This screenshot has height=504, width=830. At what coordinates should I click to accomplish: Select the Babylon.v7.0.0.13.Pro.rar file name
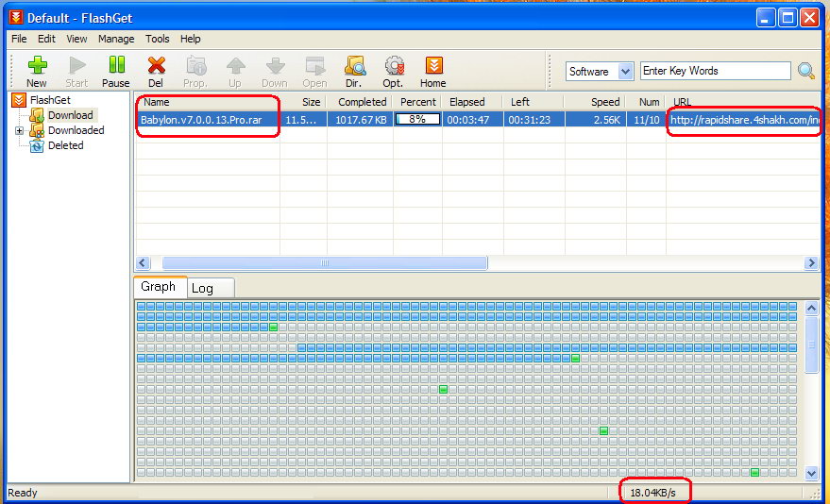pyautogui.click(x=201, y=120)
